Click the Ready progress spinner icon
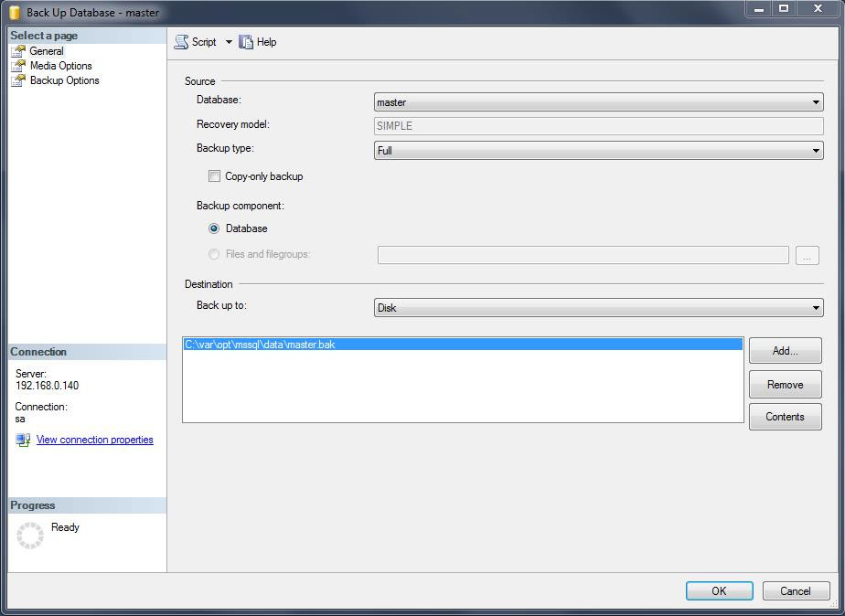This screenshot has height=616, width=845. (x=30, y=535)
